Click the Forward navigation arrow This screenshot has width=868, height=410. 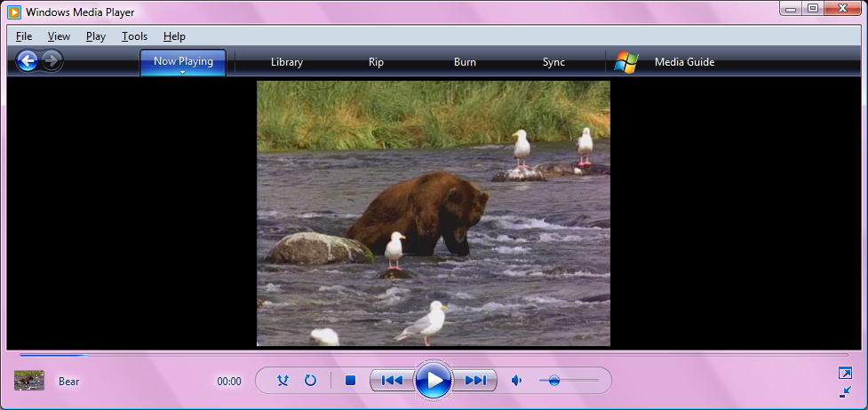pyautogui.click(x=52, y=61)
